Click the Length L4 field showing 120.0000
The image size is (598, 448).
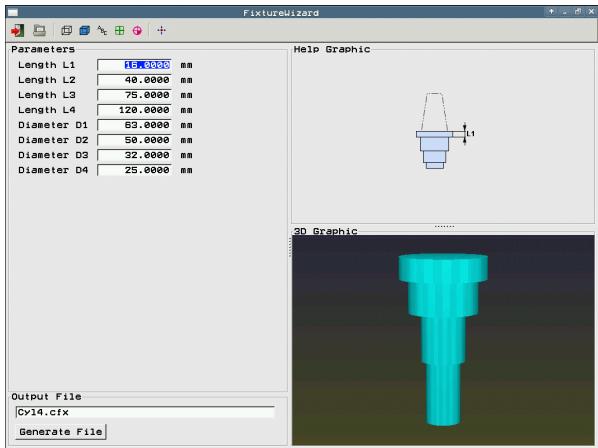[x=134, y=110]
